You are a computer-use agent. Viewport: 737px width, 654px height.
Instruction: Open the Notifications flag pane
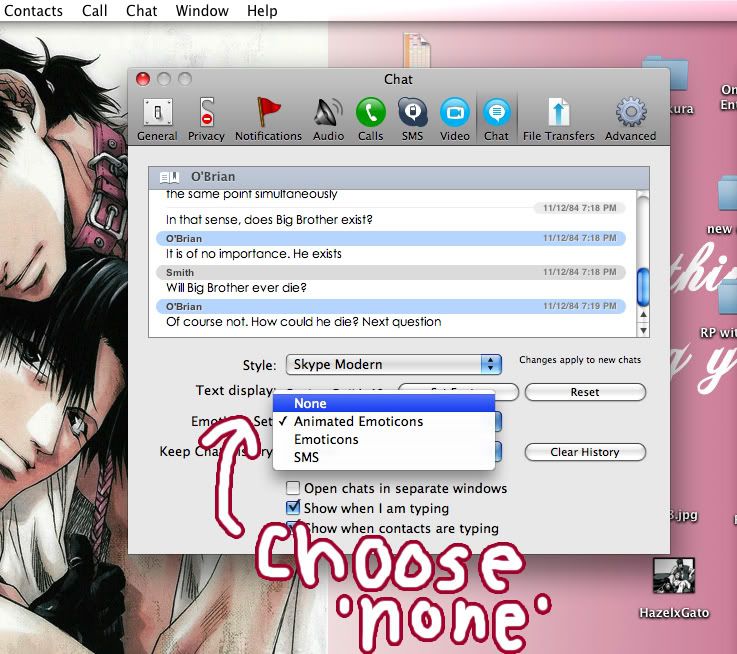pos(268,119)
